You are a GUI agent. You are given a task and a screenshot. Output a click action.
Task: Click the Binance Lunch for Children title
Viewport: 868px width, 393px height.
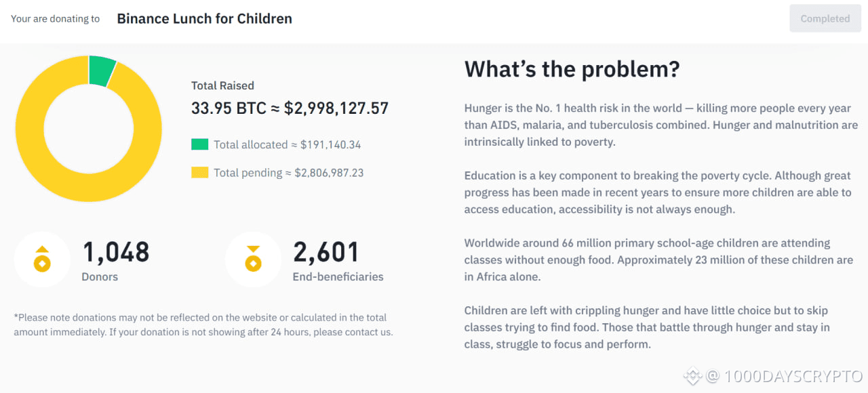(x=204, y=19)
